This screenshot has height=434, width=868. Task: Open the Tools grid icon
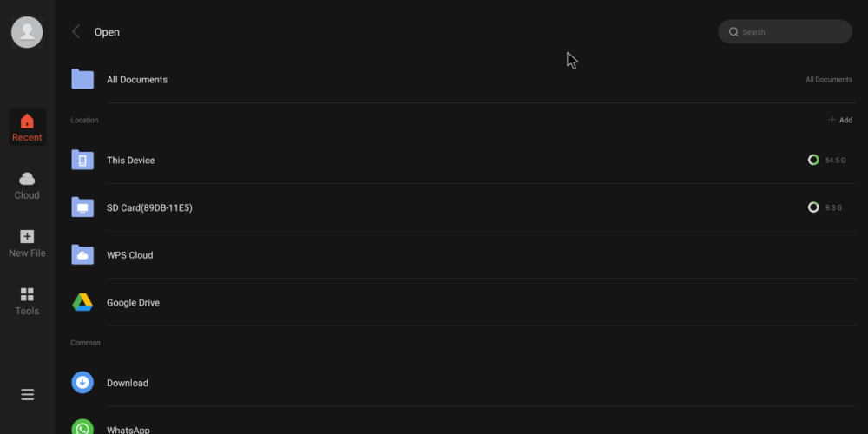(27, 295)
